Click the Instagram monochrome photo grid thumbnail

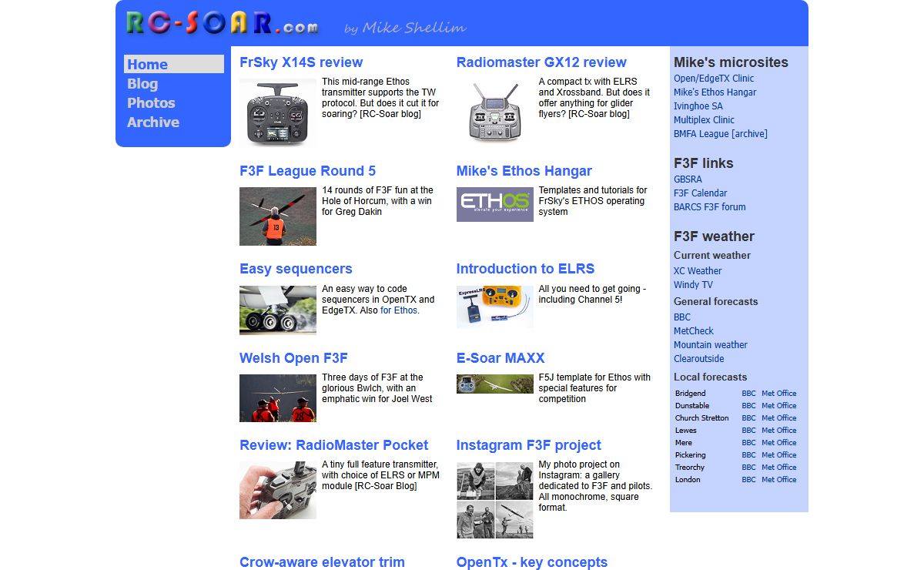[x=495, y=500]
